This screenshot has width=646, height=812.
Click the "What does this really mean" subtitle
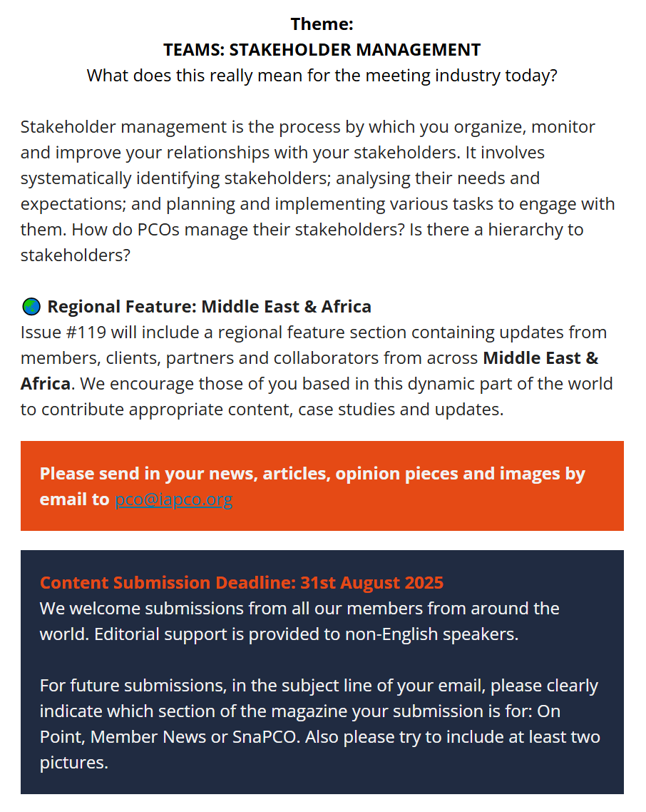pyautogui.click(x=322, y=76)
